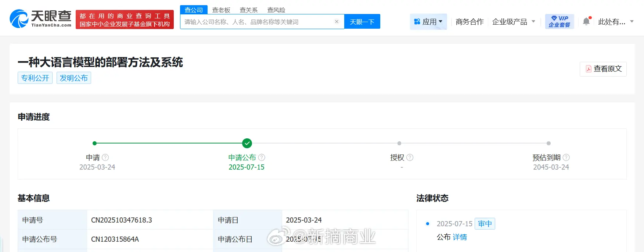Screen dimensions: 644x252
Task: Click the red banner 国家中小企业发展子基金旗下机构
Action: click(125, 19)
